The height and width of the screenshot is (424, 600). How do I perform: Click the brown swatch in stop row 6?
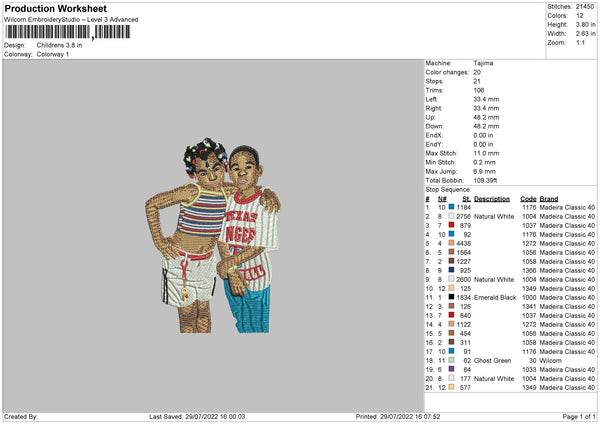tap(452, 252)
